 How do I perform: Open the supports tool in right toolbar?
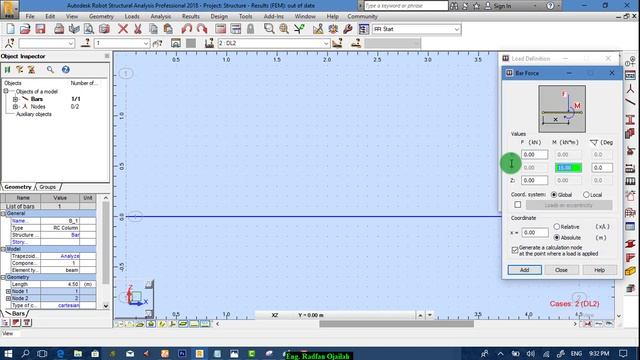coord(630,150)
